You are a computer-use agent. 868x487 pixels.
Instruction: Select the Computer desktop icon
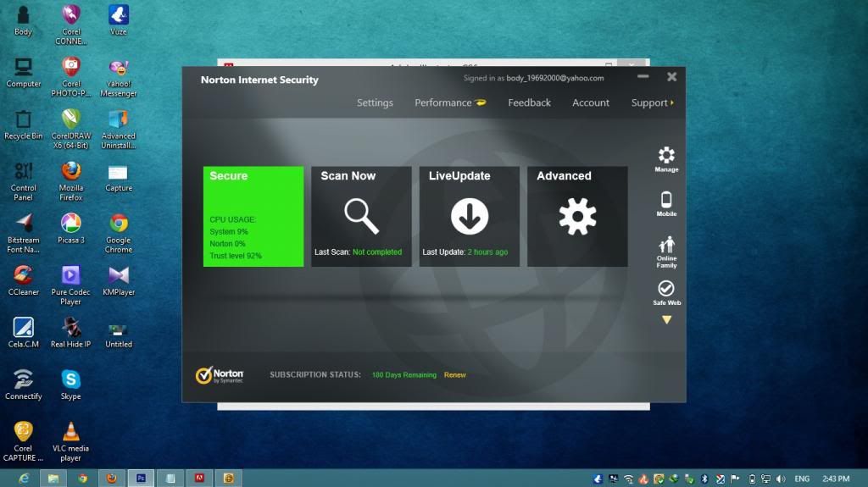23,73
